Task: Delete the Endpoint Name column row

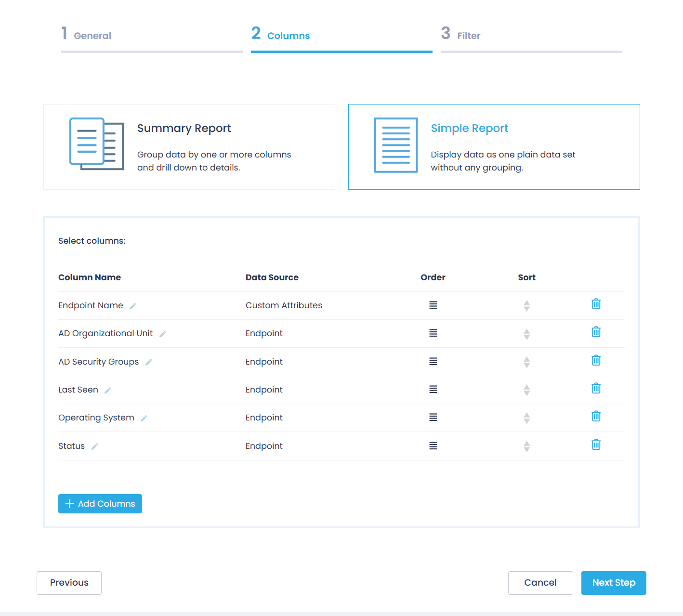Action: tap(596, 304)
